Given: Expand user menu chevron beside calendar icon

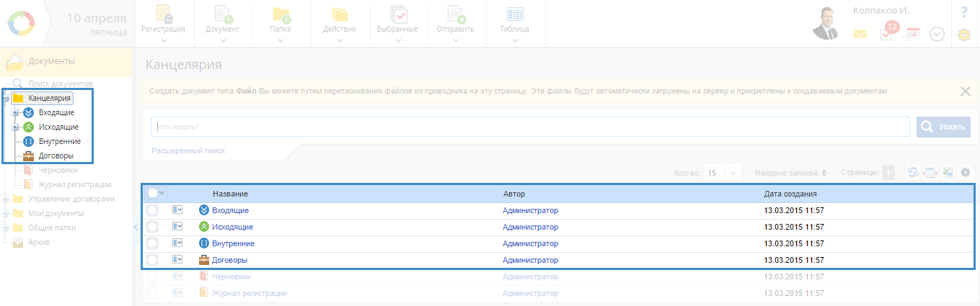Looking at the screenshot, I should (937, 34).
